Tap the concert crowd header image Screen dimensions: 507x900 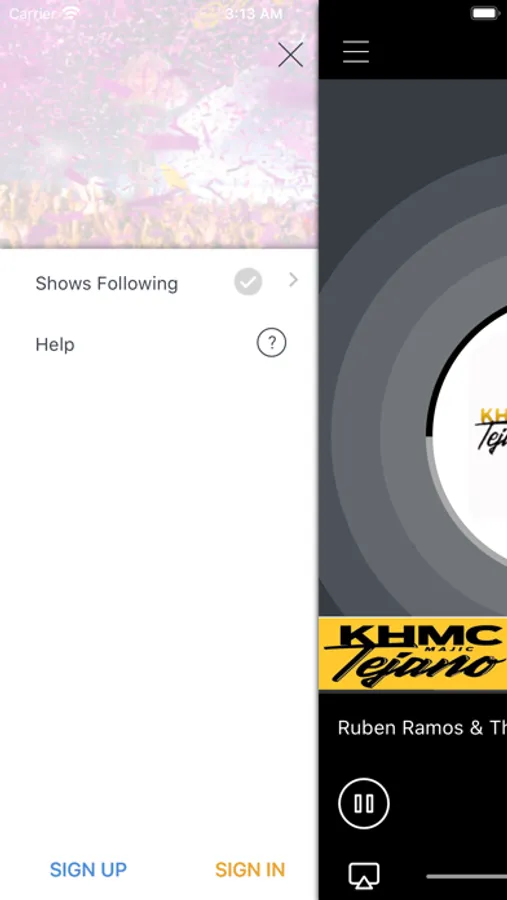click(x=159, y=124)
